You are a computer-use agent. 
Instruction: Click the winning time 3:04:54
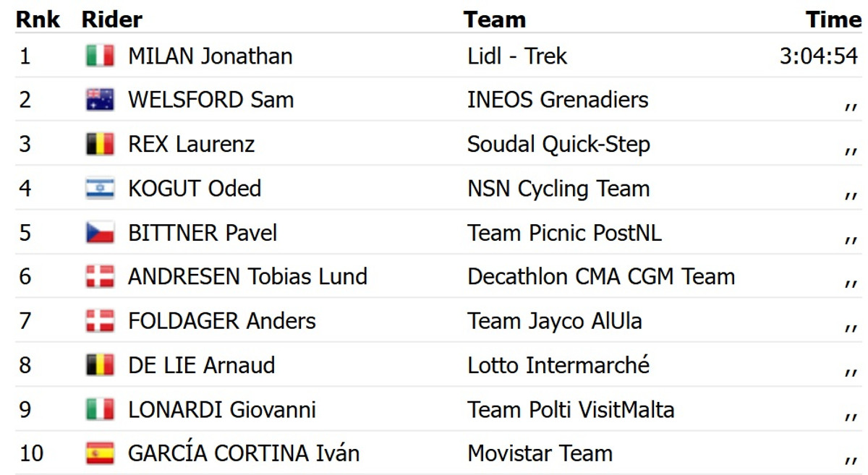point(819,56)
